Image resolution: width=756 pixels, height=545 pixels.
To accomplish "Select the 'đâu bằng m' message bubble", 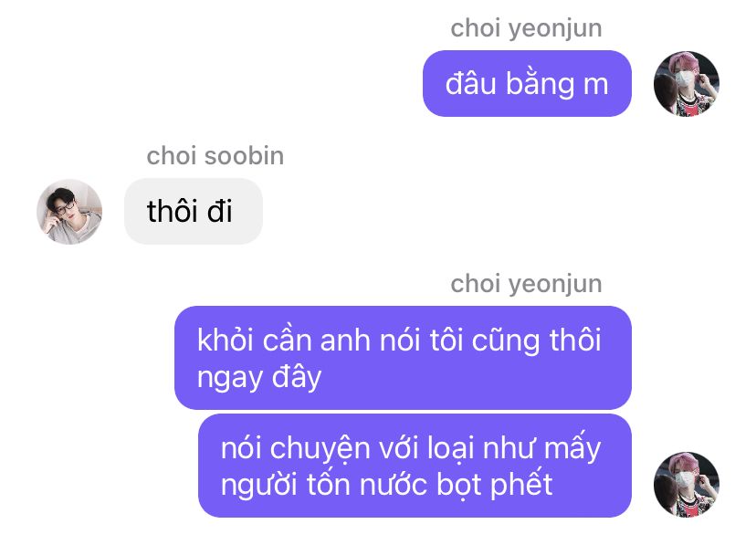I will (527, 83).
